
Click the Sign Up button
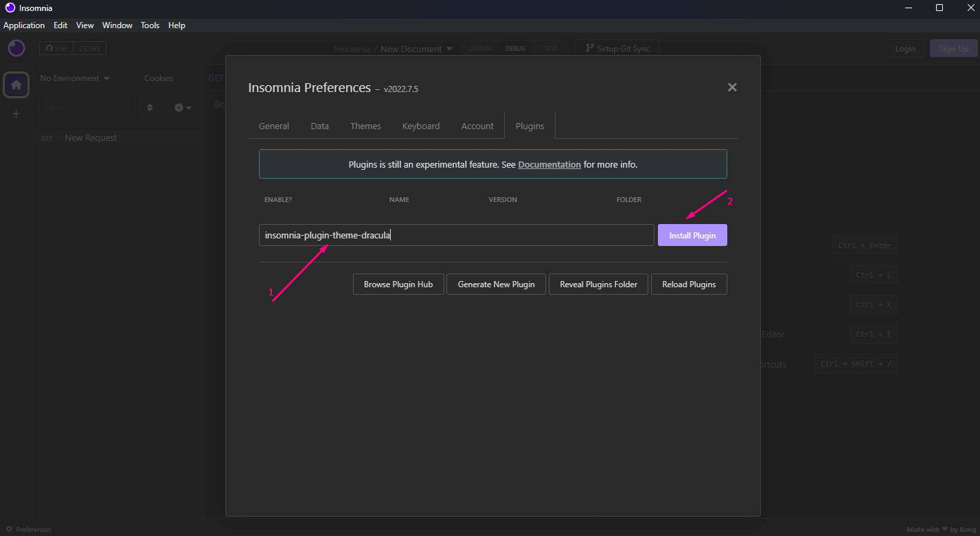point(953,48)
